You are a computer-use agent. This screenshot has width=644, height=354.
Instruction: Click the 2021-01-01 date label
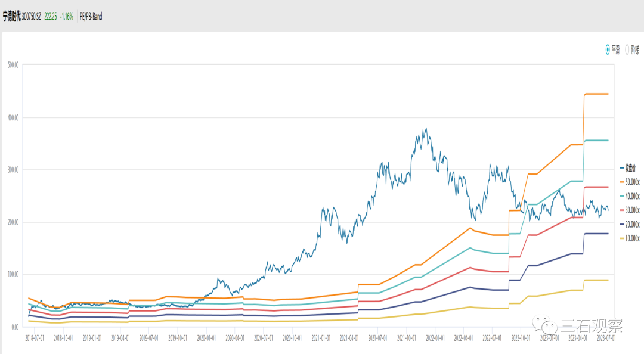tap(321, 338)
